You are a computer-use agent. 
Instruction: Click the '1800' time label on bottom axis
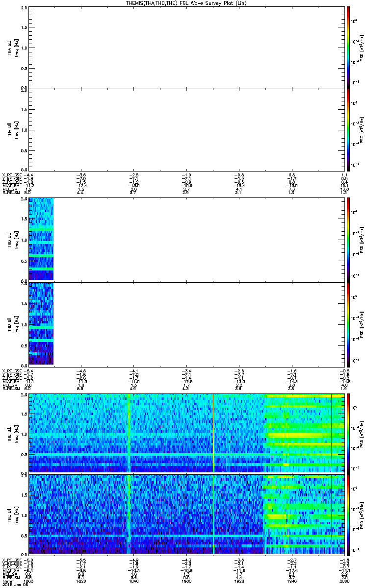(x=28, y=581)
